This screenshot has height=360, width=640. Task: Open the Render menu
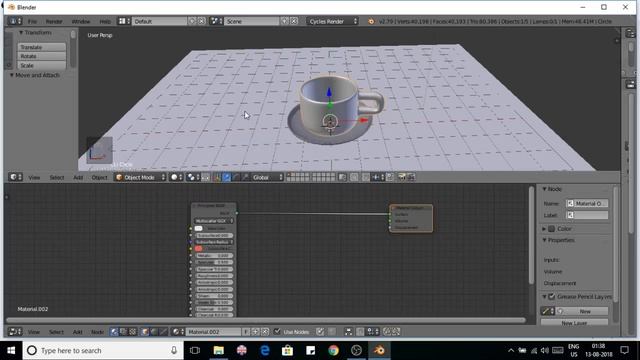54,21
